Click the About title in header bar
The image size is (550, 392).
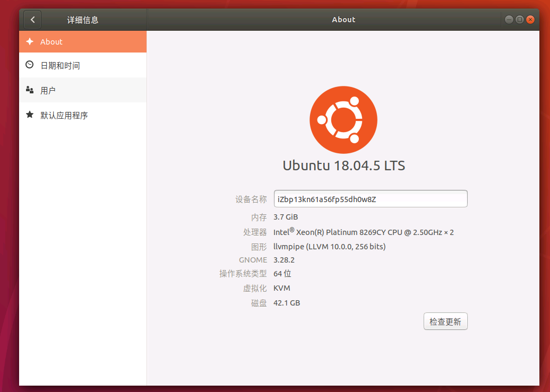coord(343,20)
